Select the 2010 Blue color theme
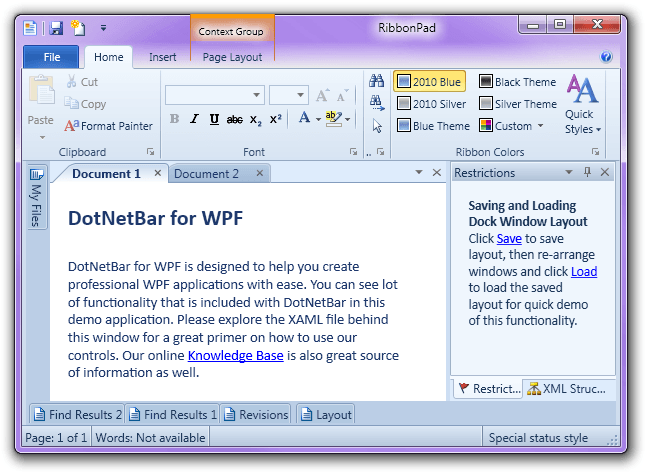The image size is (646, 472). coord(430,82)
